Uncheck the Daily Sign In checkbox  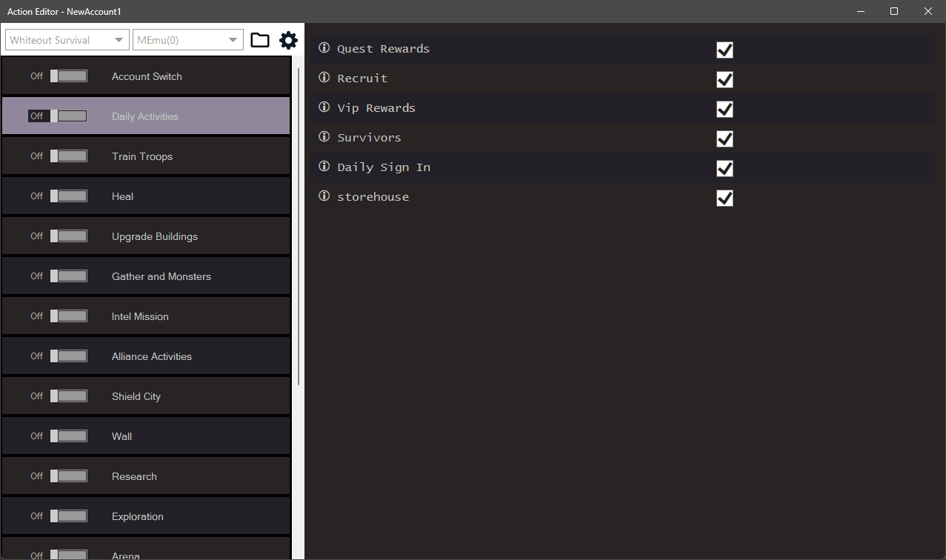[x=725, y=168]
